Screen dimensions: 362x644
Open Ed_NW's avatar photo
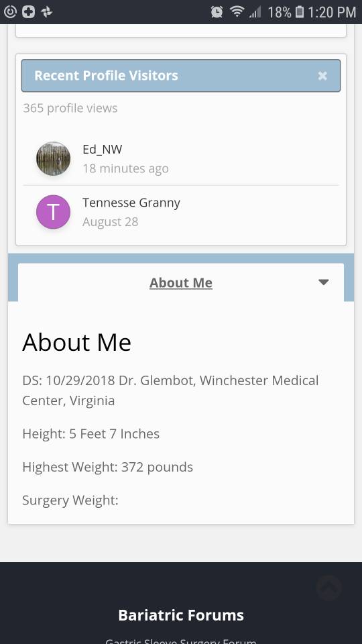54,158
